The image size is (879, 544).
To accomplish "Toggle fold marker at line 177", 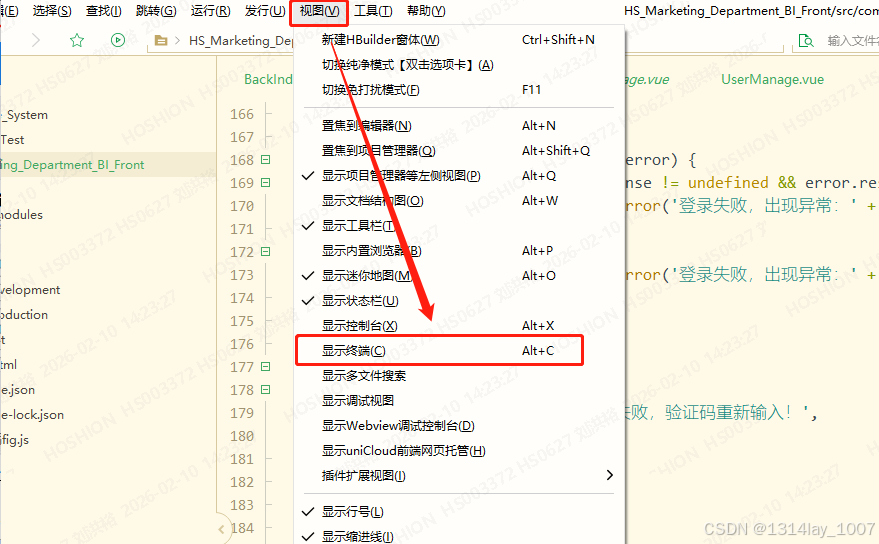I will (x=266, y=367).
